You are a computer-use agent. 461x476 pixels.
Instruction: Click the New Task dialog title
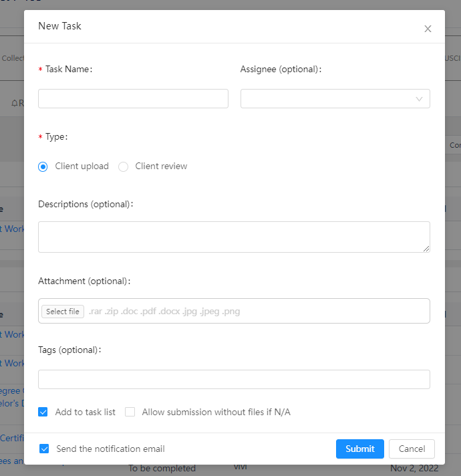(x=60, y=26)
